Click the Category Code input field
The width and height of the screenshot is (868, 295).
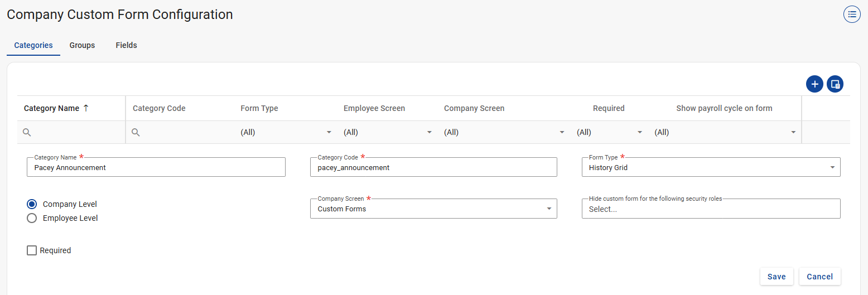tap(433, 167)
